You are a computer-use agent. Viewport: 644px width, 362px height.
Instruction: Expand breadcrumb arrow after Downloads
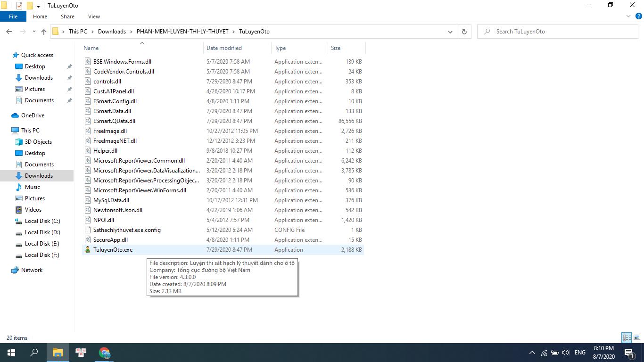(131, 32)
